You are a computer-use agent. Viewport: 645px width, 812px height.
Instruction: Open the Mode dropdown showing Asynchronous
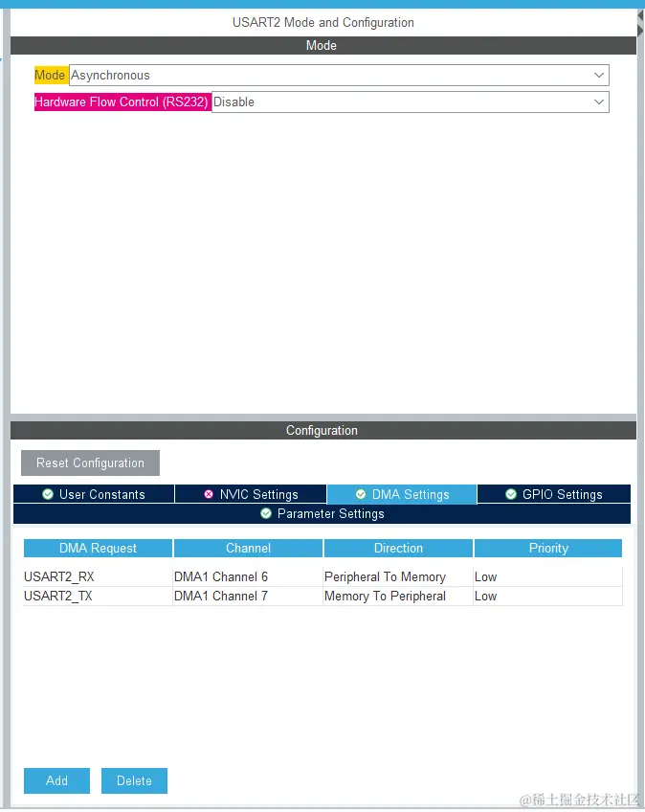pyautogui.click(x=339, y=75)
